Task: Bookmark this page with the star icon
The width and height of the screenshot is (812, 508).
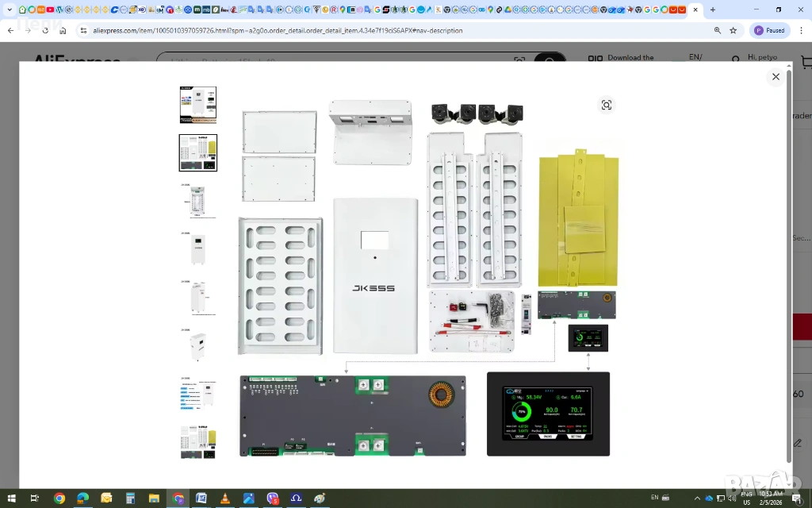Action: coord(733,30)
